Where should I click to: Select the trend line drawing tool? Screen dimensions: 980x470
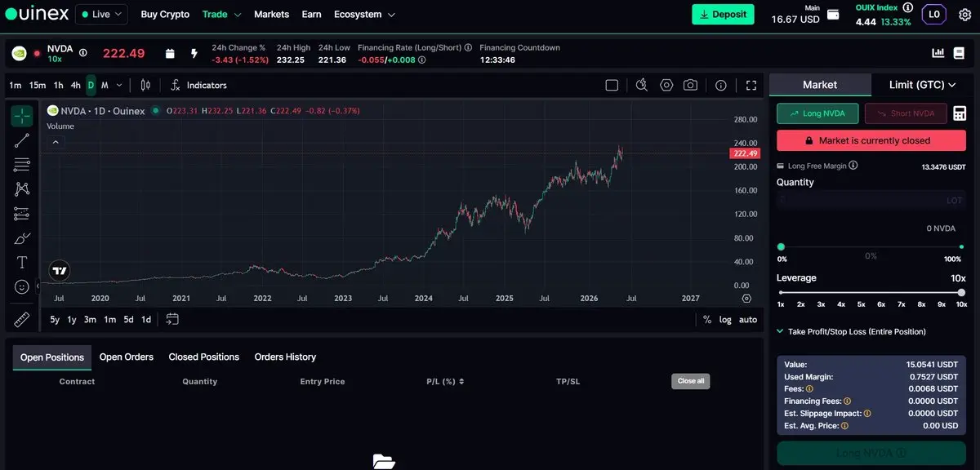click(x=22, y=140)
